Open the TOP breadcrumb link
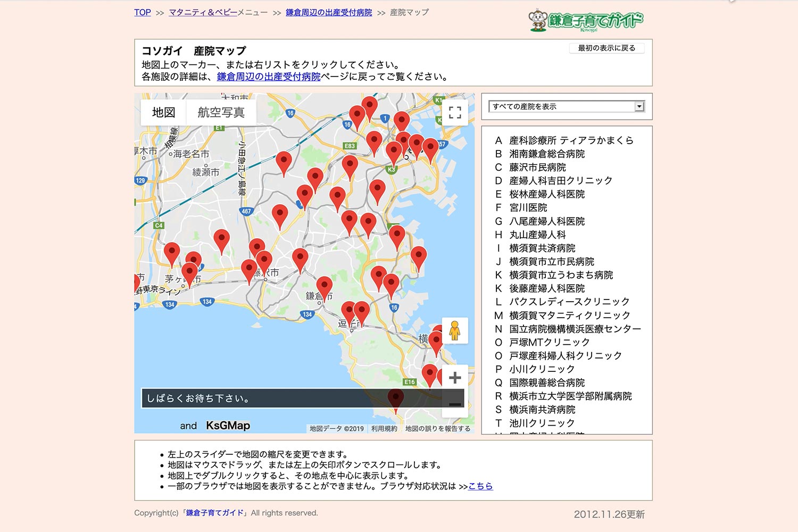 [142, 12]
